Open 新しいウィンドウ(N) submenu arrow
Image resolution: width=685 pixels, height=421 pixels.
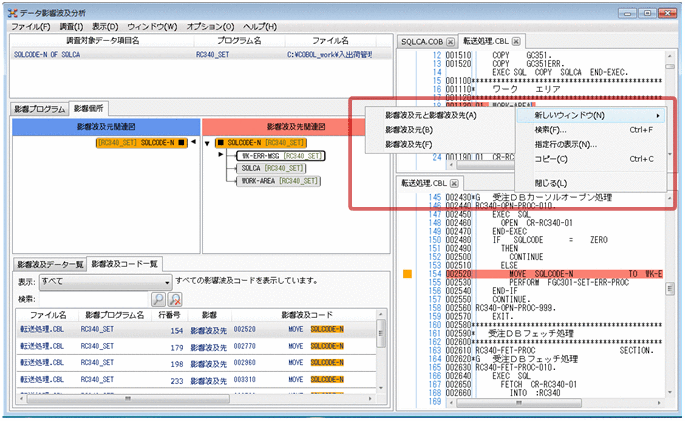point(657,116)
